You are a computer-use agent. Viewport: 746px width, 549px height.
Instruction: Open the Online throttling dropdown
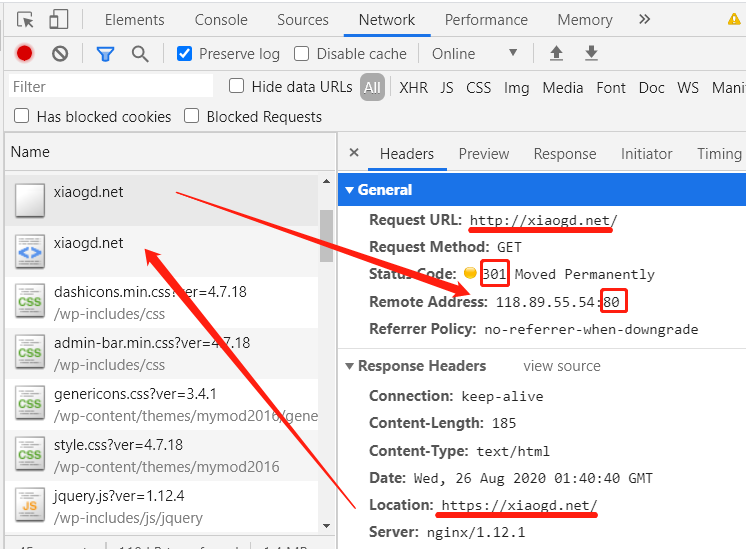(474, 54)
